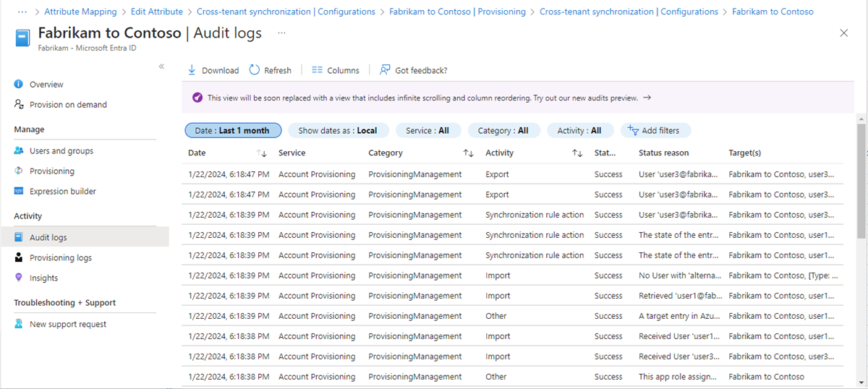Image resolution: width=868 pixels, height=389 pixels.
Task: Open Provision on demand in the sidebar
Action: click(x=68, y=105)
